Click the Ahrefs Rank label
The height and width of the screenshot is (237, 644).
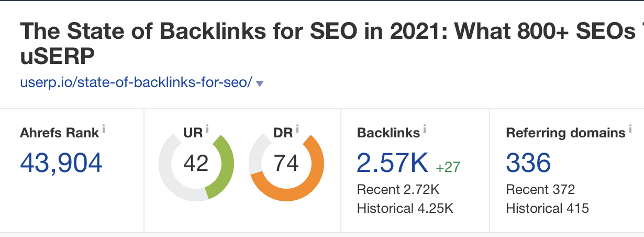pos(59,133)
